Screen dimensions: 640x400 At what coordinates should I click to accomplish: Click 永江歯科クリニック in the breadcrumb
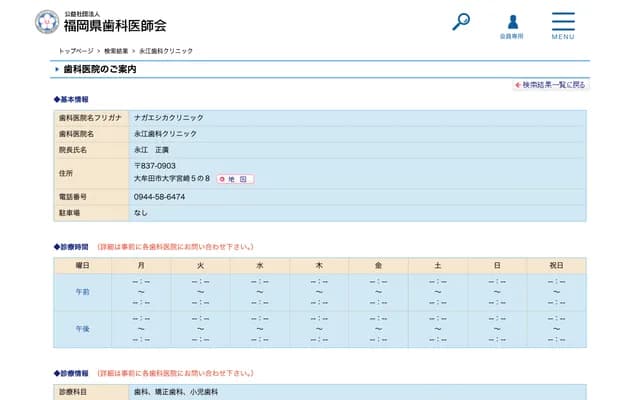(x=166, y=50)
